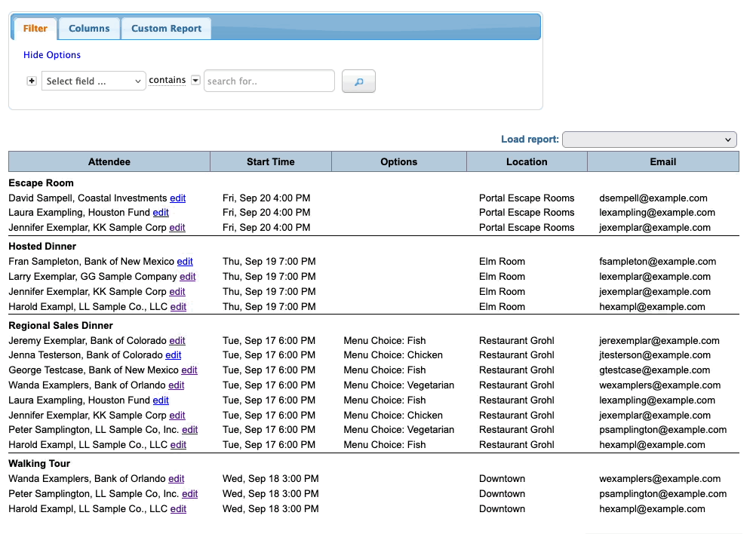Click the Email column header
Screen dimensions: 756x534
point(662,161)
